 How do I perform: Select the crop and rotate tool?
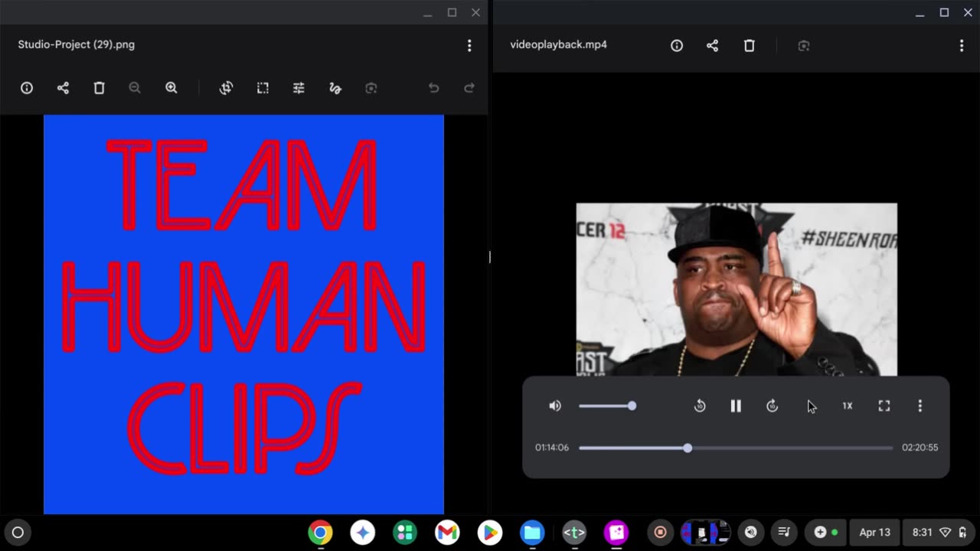click(226, 88)
